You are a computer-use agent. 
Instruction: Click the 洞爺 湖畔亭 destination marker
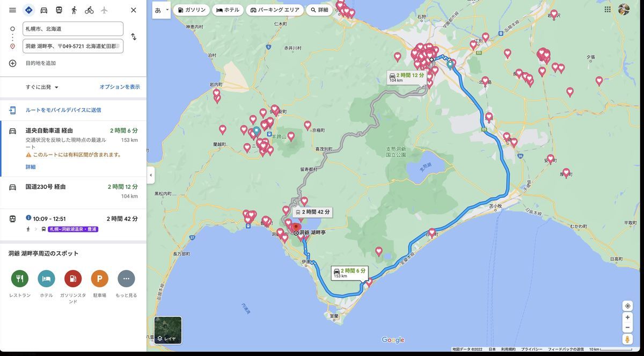(296, 229)
